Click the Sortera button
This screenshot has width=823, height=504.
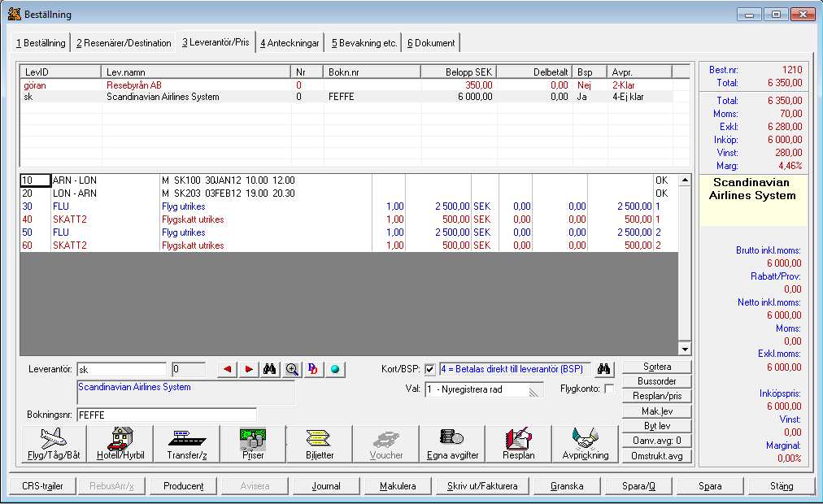click(x=656, y=367)
